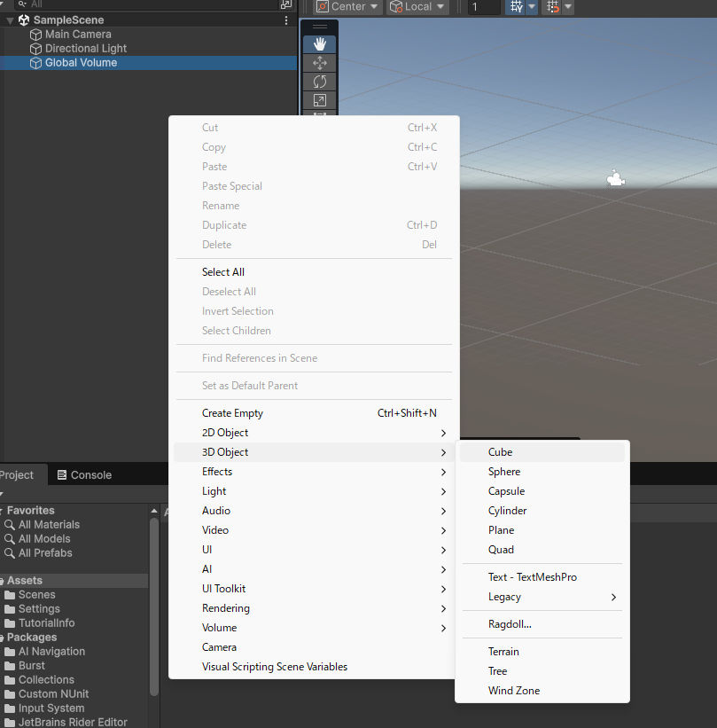Click the grid size number field
This screenshot has height=728, width=717.
click(x=484, y=7)
